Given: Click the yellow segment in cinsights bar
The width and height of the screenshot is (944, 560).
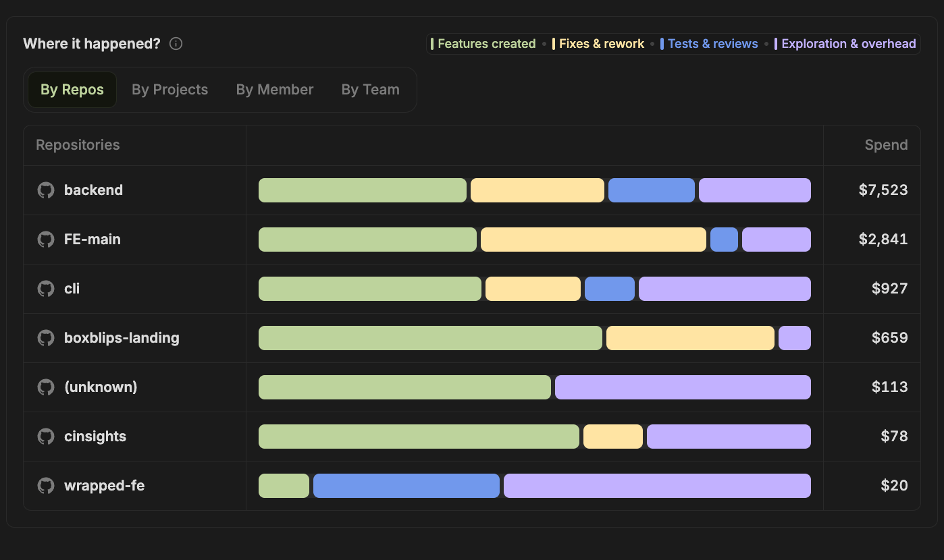Looking at the screenshot, I should tap(613, 437).
